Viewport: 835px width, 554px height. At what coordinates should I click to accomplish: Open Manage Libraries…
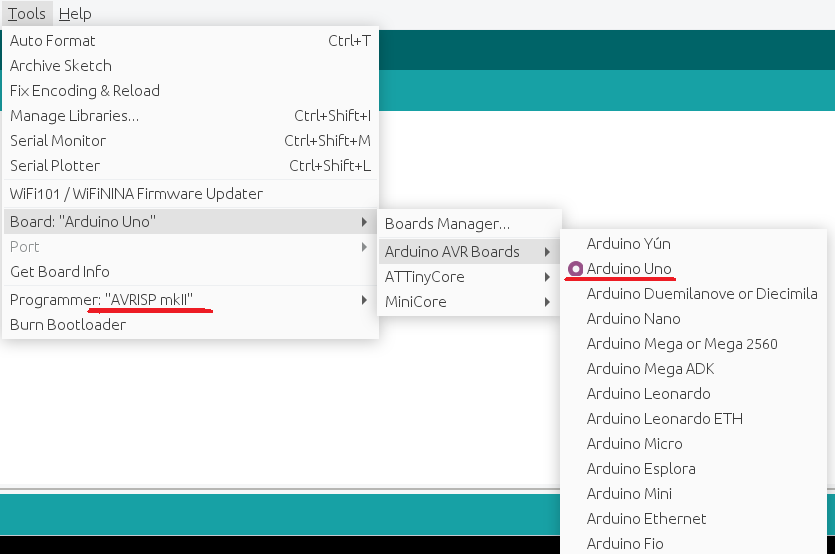[x=191, y=116]
